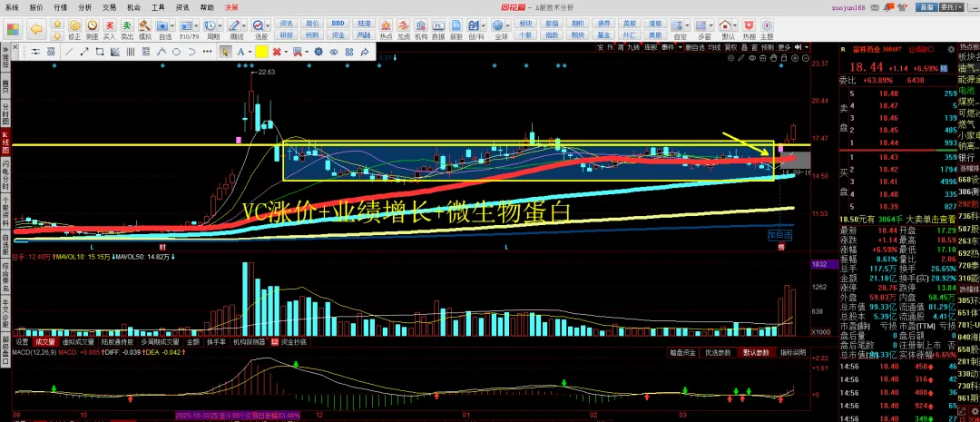
Task: Expand the 多窗 multi-window dropdown arrow
Action: [712, 25]
